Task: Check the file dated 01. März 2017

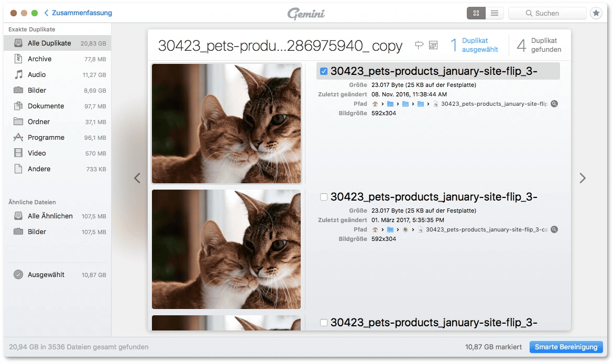Action: click(x=323, y=197)
